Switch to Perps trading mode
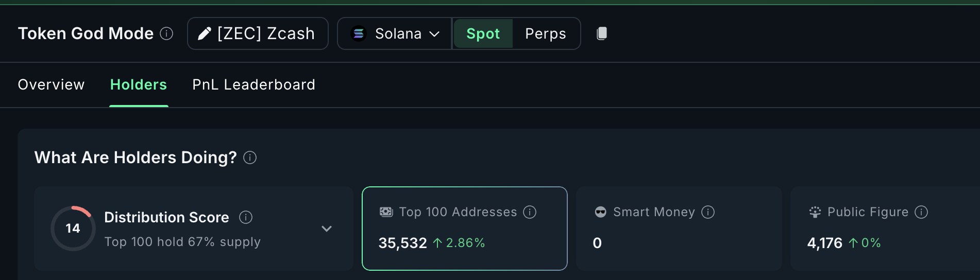The width and height of the screenshot is (980, 280). 545,33
